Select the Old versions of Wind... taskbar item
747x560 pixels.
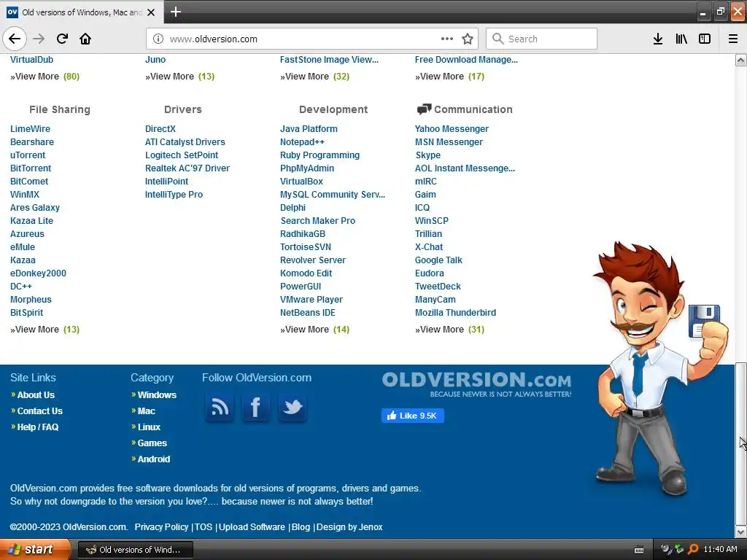[x=135, y=550]
